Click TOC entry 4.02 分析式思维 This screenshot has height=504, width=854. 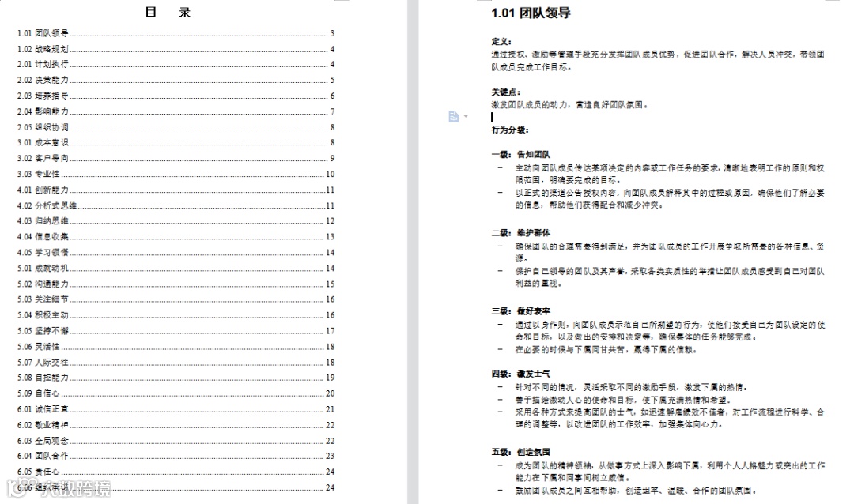[x=176, y=205]
